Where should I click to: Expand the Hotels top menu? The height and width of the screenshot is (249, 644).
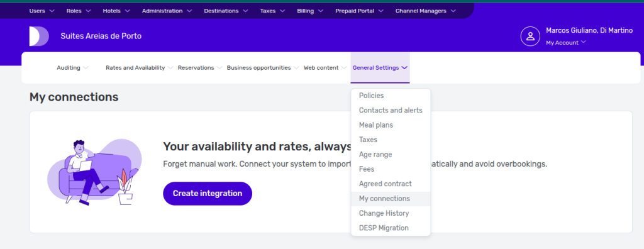[116, 11]
